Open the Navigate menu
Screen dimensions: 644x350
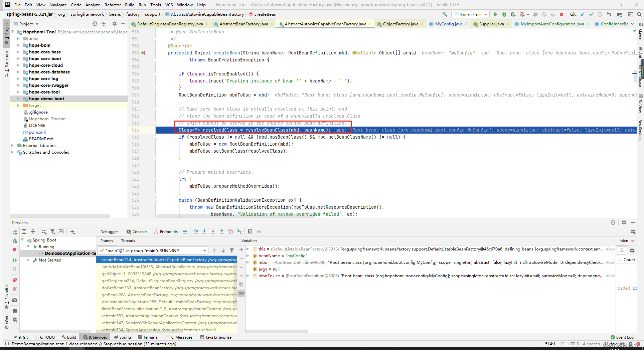coord(58,5)
